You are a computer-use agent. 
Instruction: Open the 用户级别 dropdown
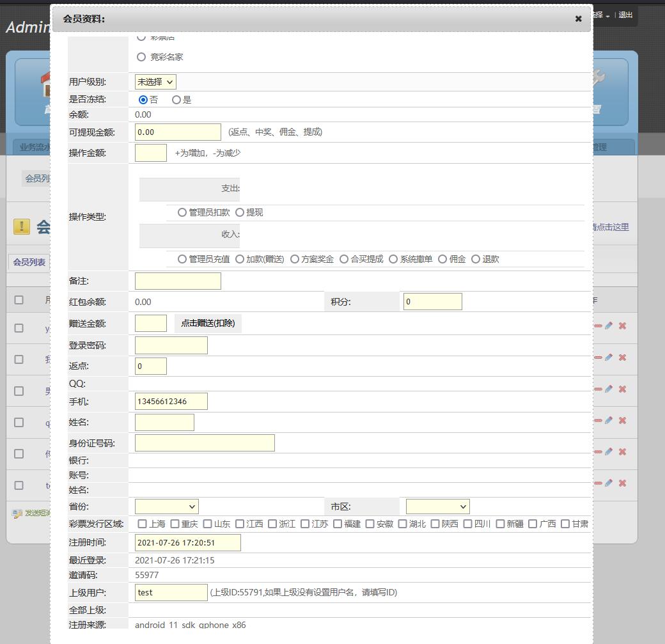click(x=155, y=82)
